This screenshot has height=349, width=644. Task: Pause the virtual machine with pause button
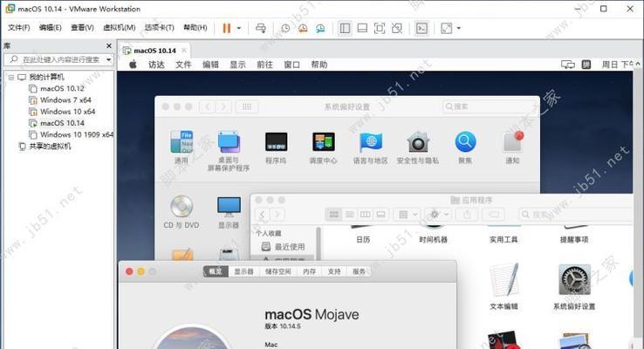point(226,28)
